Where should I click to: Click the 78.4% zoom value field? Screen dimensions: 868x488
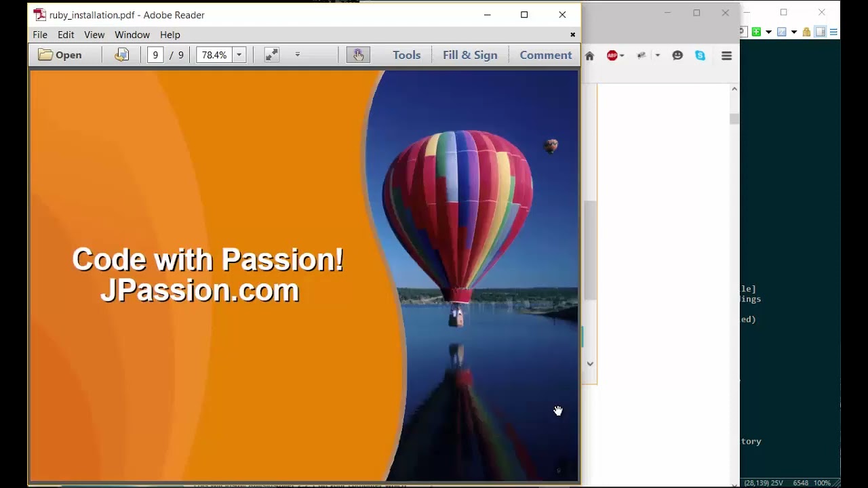coord(214,55)
